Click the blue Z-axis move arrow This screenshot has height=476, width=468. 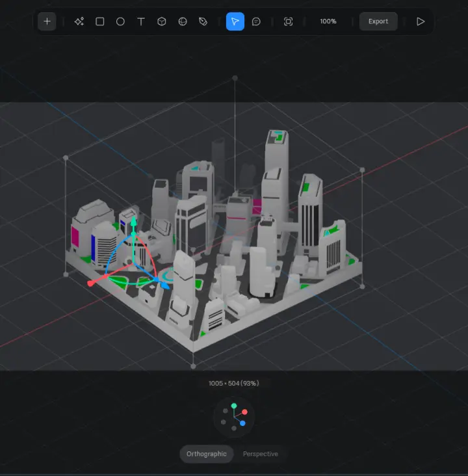tap(165, 285)
